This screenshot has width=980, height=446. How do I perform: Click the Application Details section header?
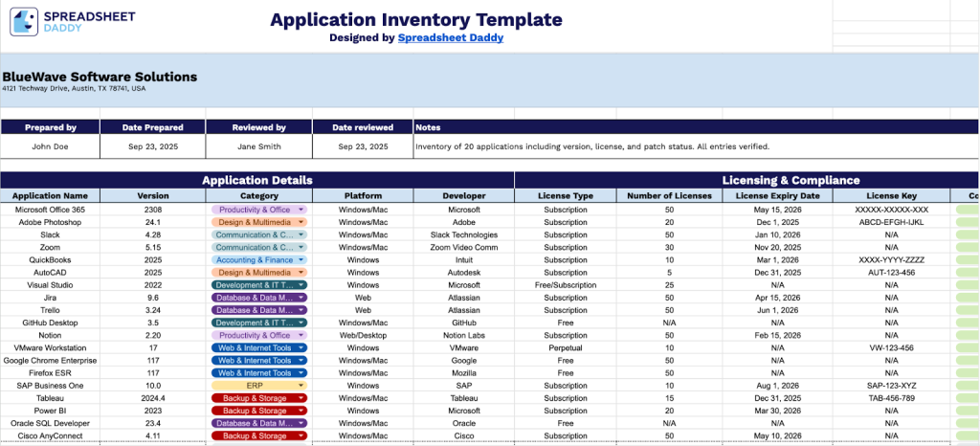click(256, 180)
